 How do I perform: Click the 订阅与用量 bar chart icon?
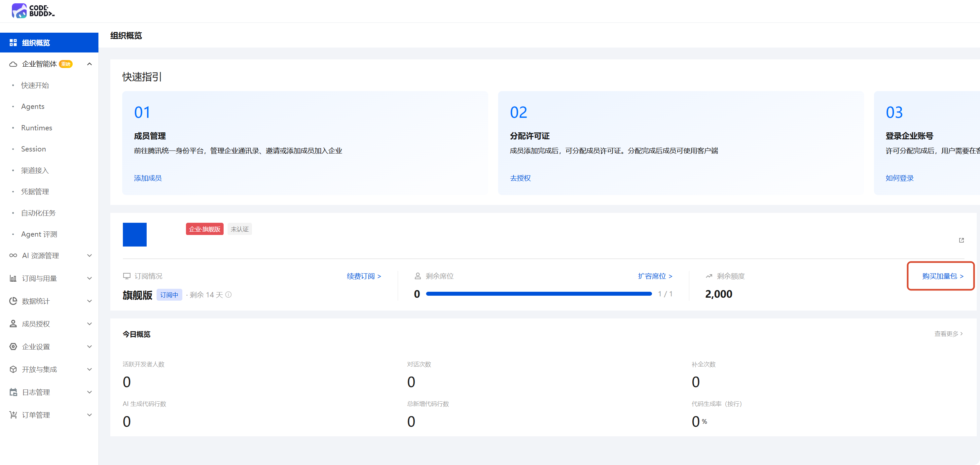(13, 278)
